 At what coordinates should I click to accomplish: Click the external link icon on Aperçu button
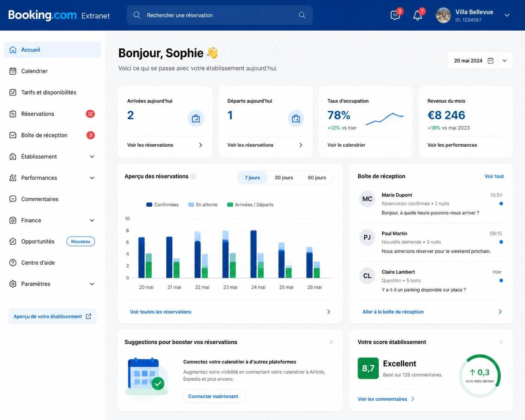[x=88, y=316]
